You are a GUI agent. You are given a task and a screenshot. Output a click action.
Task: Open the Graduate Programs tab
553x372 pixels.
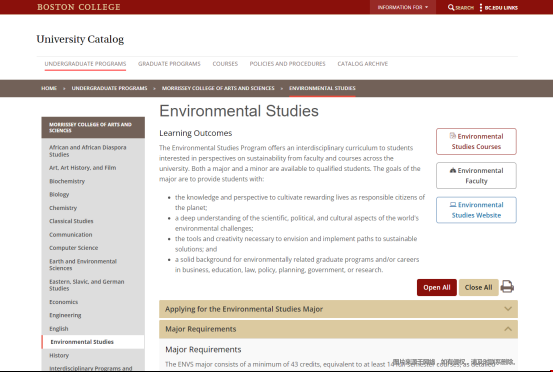[169, 64]
